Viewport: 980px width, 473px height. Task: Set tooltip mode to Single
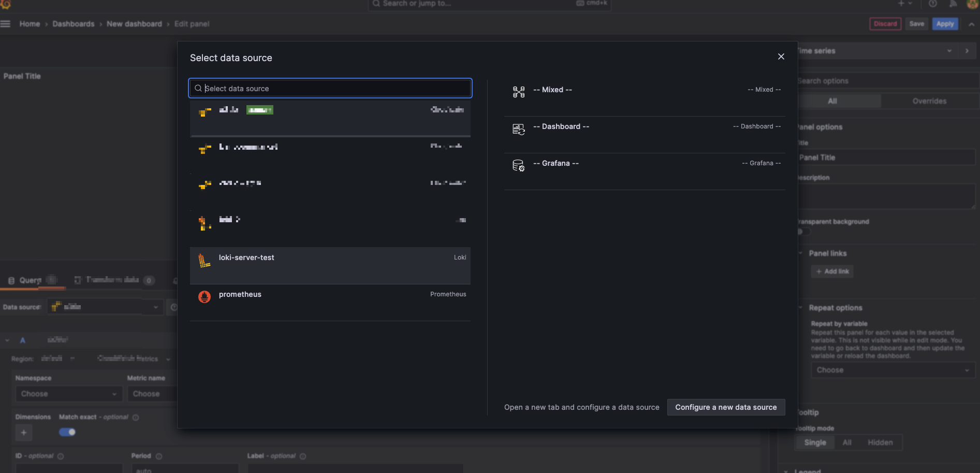pos(815,442)
